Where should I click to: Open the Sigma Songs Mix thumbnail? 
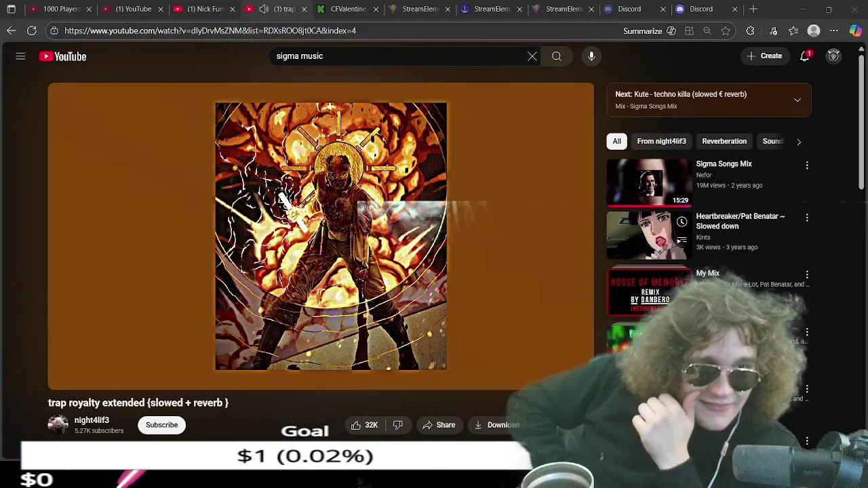648,182
